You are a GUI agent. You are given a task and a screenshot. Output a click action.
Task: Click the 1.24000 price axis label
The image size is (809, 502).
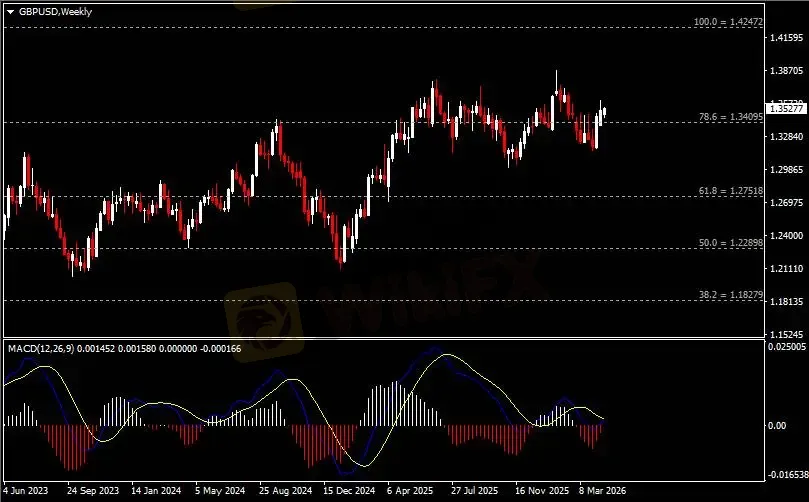pyautogui.click(x=787, y=236)
